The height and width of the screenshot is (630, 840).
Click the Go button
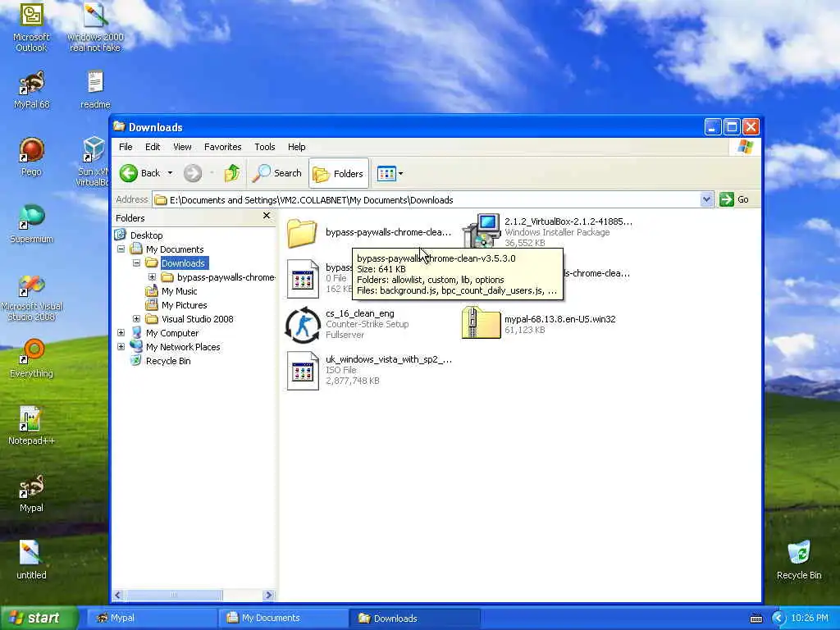[x=734, y=199]
